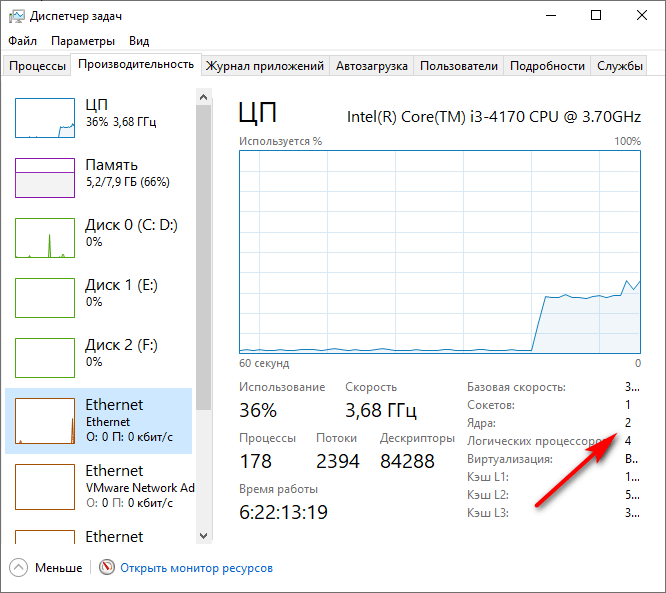Select the VMware Network Adapter Ethernet thumbnail
666x593 pixels.
point(45,487)
